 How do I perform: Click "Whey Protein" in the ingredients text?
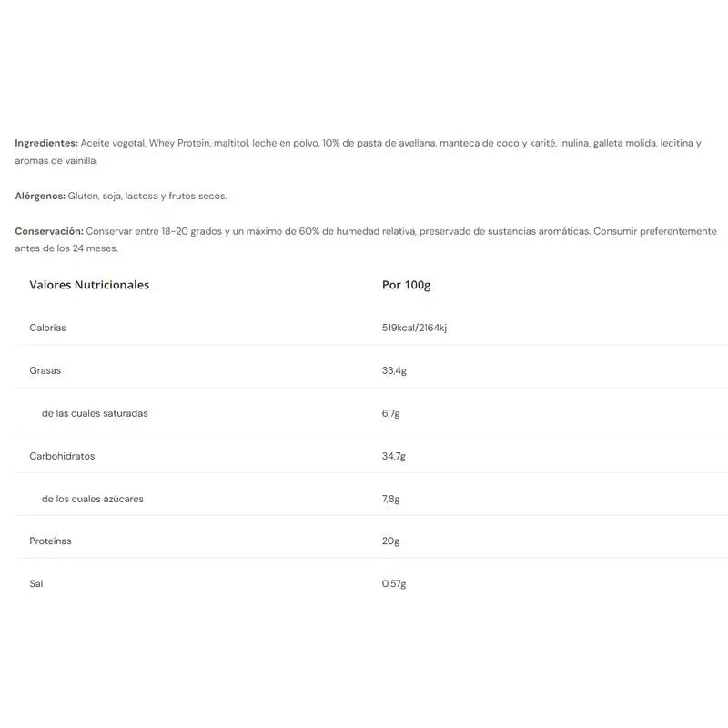point(179,144)
